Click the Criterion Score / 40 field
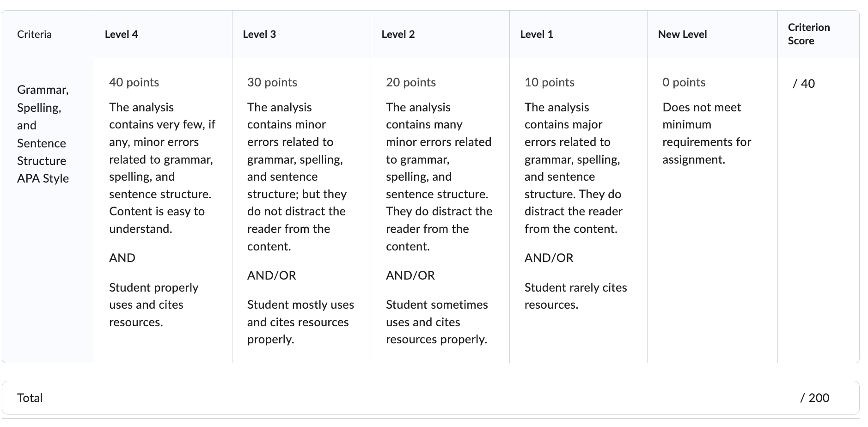 point(804,84)
